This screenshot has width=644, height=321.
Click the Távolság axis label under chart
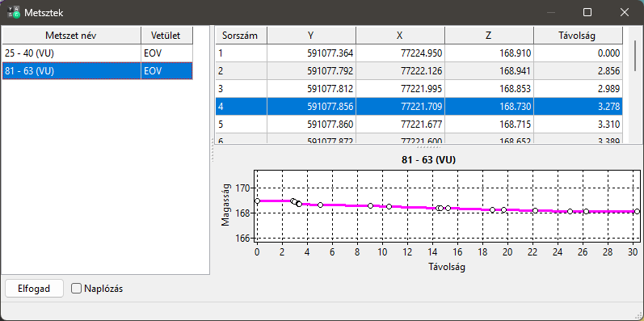pos(447,267)
